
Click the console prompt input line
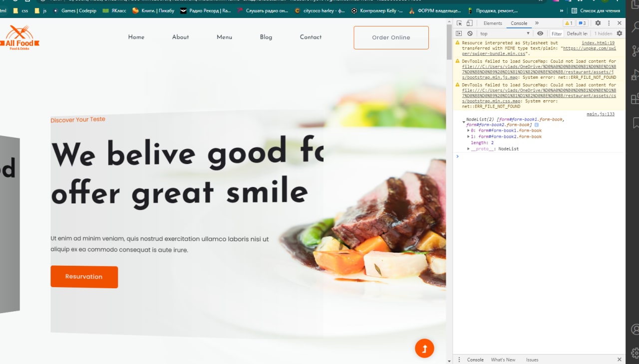pos(539,156)
